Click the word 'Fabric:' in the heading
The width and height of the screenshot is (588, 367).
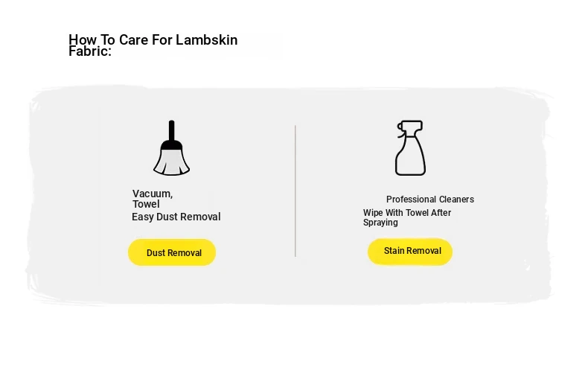coord(90,51)
